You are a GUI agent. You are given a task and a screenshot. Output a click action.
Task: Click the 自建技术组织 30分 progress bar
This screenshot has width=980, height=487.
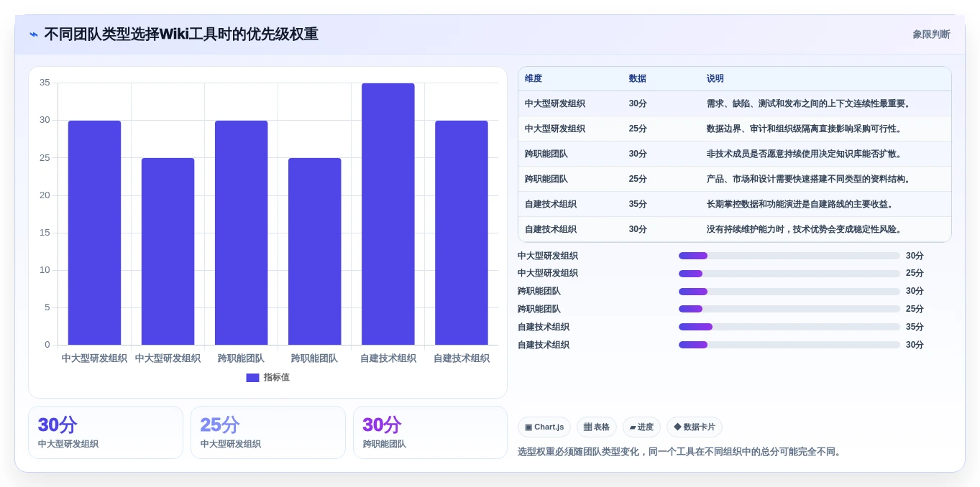click(x=789, y=345)
